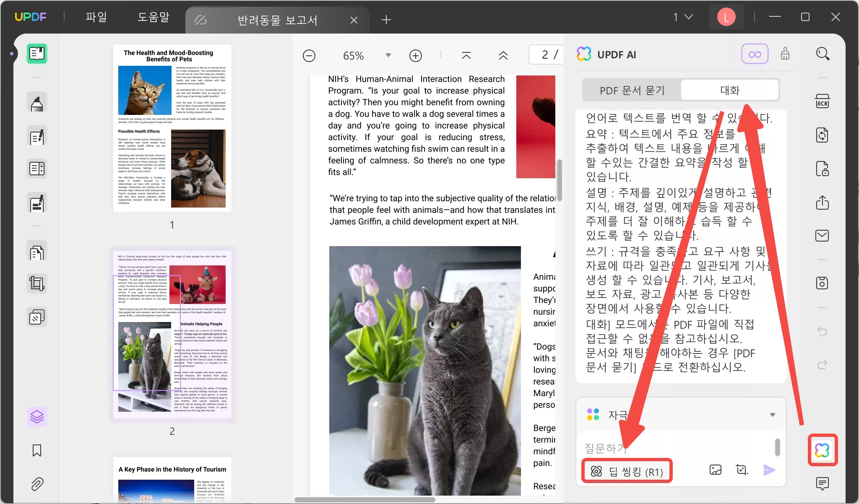
Task: Open the PDF convert tool
Action: coord(823,135)
